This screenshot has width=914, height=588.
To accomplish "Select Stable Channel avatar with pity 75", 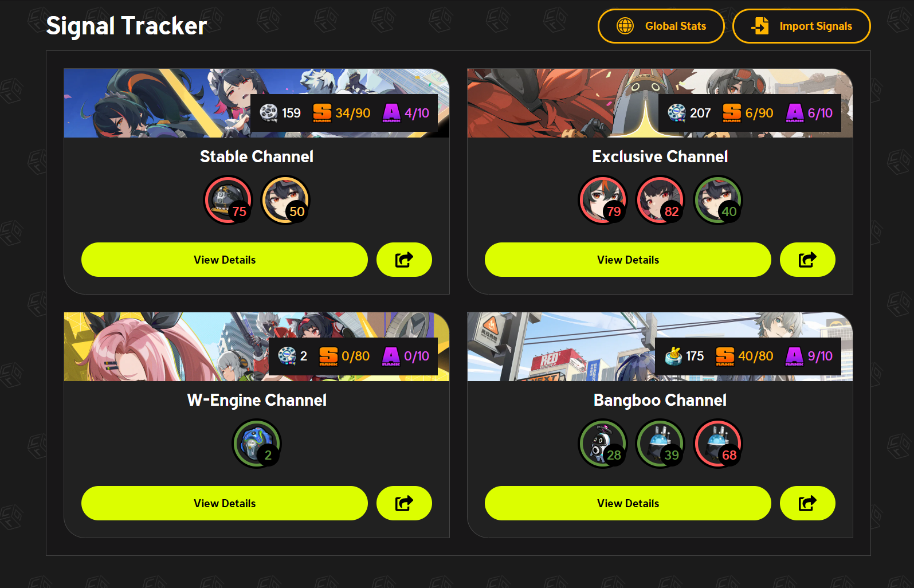I will pyautogui.click(x=228, y=200).
